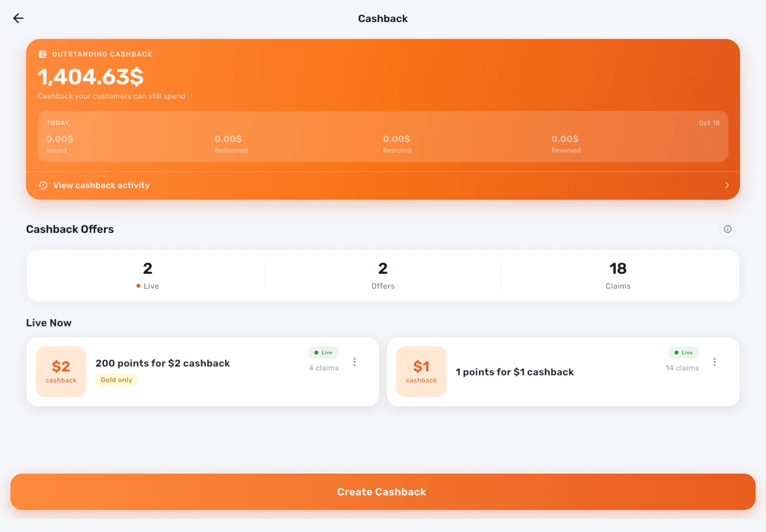Click Live badge on $2 offer
766x532 pixels.
323,353
